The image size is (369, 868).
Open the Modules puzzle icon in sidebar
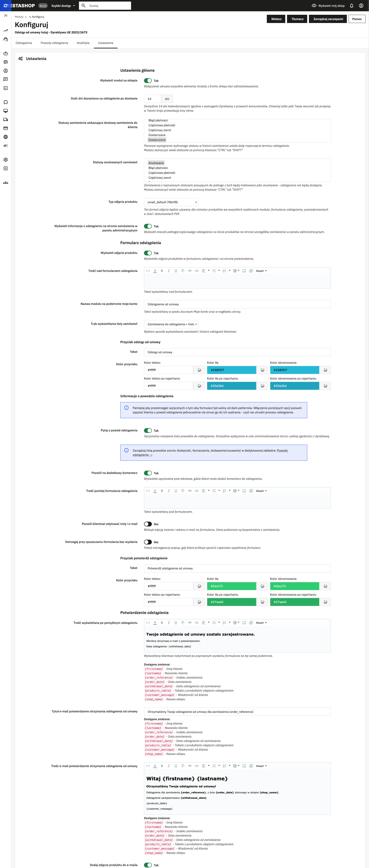point(6,102)
